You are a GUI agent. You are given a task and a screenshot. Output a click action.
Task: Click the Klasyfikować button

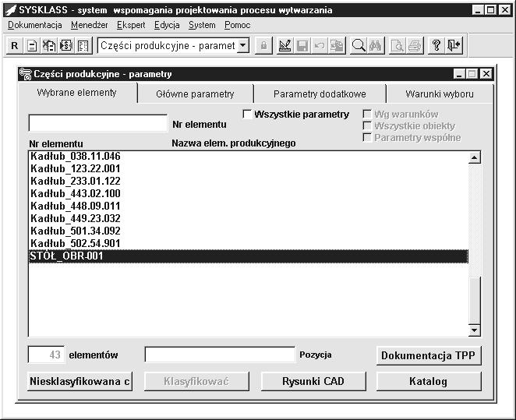[196, 382]
